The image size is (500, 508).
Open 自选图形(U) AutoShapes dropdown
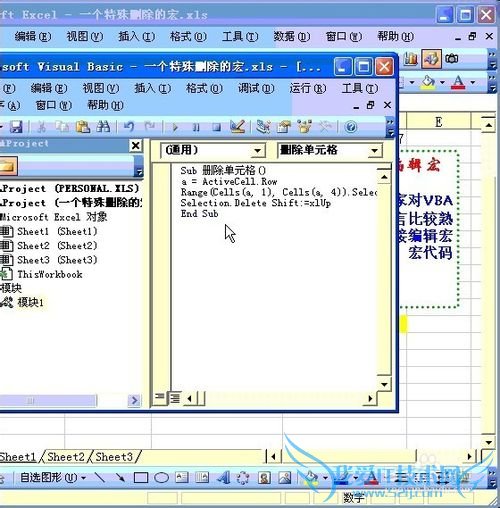tap(53, 478)
